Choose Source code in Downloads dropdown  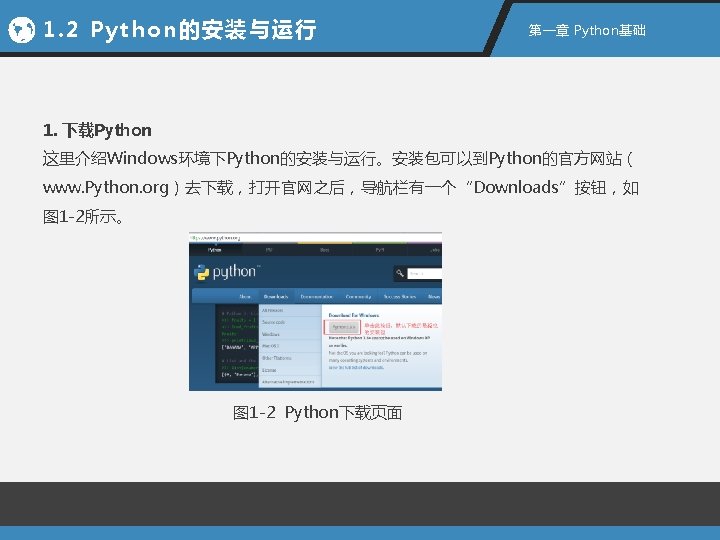[290, 322]
